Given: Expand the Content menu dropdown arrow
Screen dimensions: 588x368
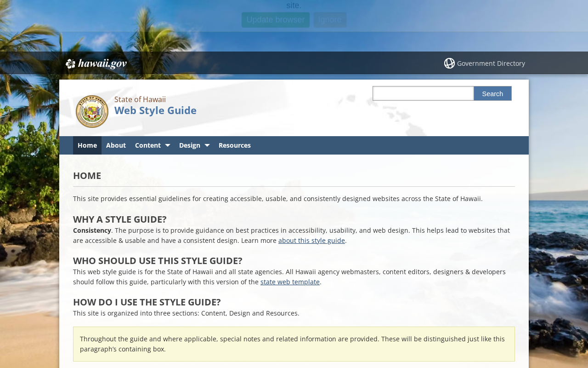Looking at the screenshot, I should coord(167,145).
